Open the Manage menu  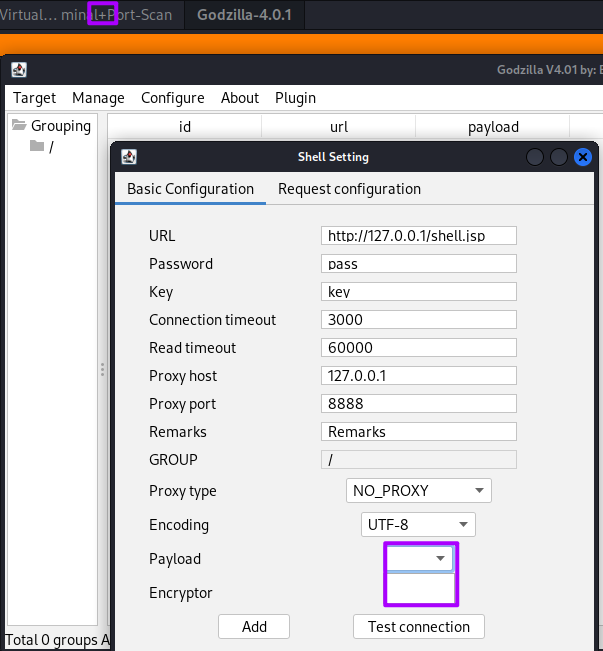point(98,98)
